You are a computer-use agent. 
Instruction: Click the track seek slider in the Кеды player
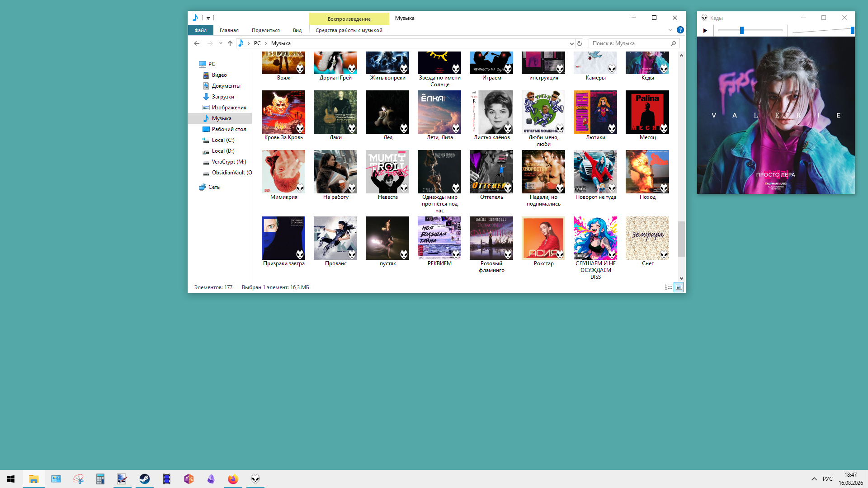pyautogui.click(x=750, y=30)
